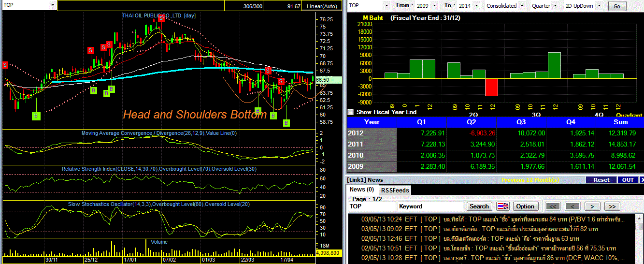
Task: Click the Previous 12 Month(s) label
Action: 530,180
